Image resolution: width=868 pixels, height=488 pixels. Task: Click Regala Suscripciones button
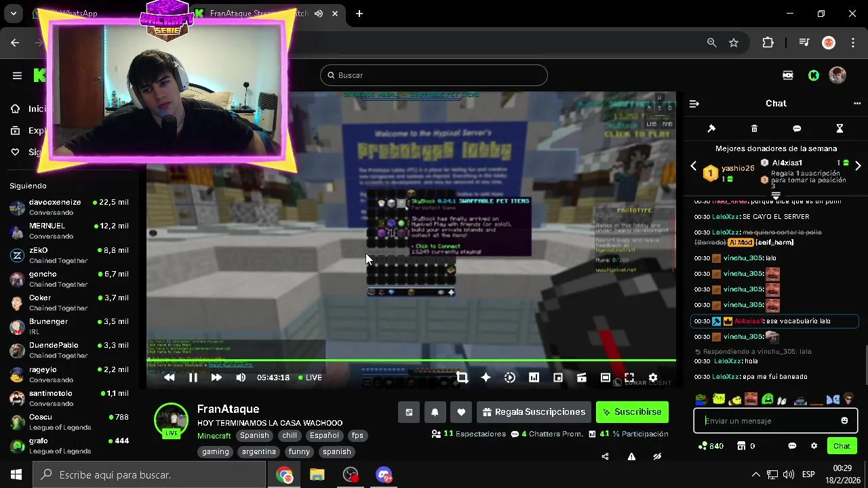click(x=533, y=412)
